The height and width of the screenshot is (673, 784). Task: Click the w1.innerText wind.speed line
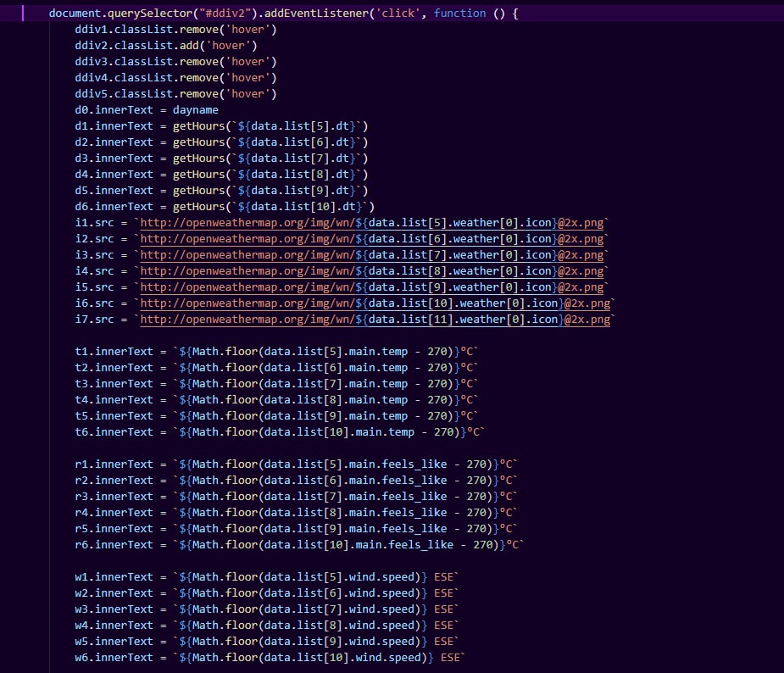pyautogui.click(x=267, y=576)
